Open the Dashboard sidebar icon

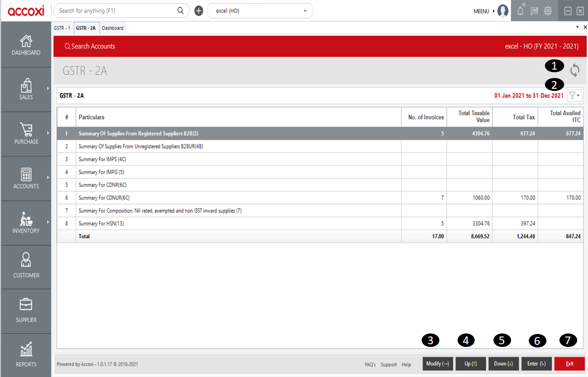click(x=26, y=41)
